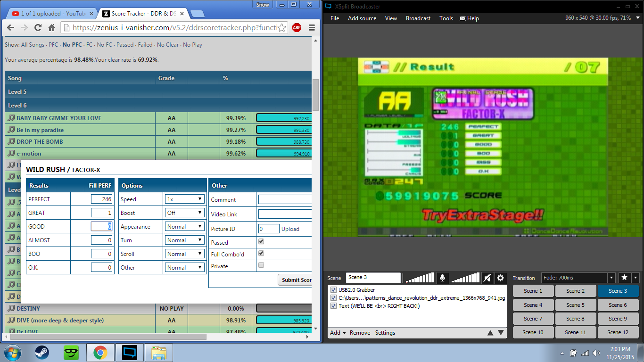Move selected source down in list
Screen dimensions: 644x362
(x=501, y=333)
